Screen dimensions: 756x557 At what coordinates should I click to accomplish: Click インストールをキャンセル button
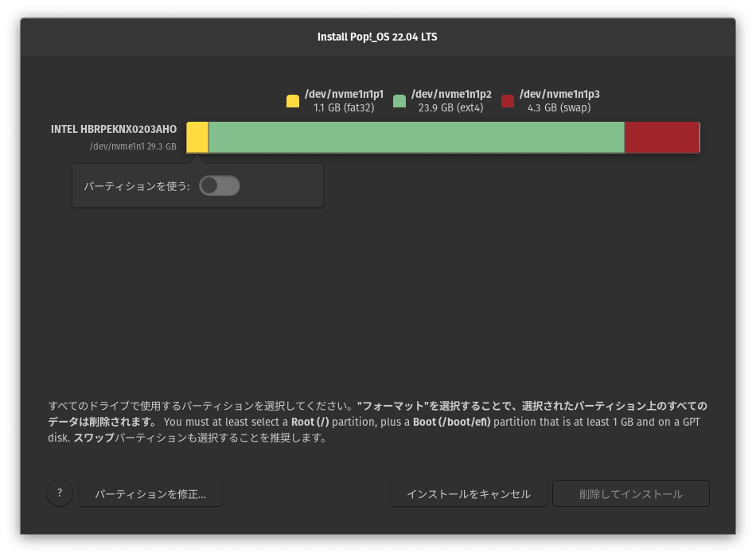coord(468,493)
